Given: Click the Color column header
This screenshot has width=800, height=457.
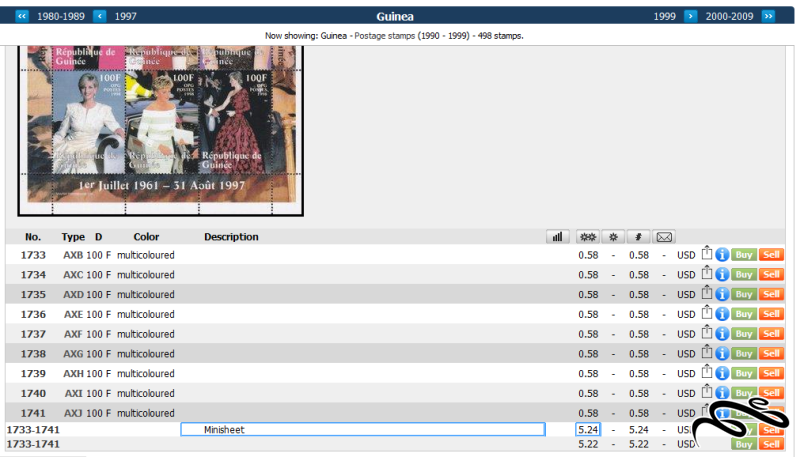Looking at the screenshot, I should tap(146, 237).
